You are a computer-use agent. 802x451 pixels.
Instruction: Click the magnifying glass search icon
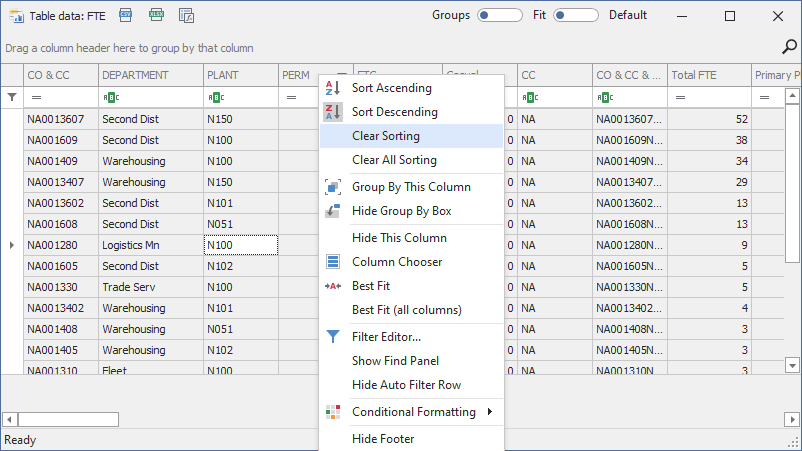[x=789, y=47]
